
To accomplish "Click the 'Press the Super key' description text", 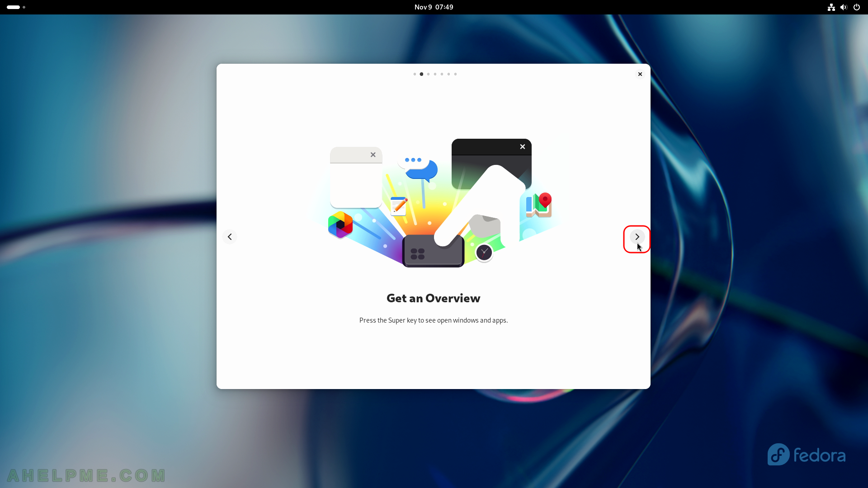I will coord(433,320).
